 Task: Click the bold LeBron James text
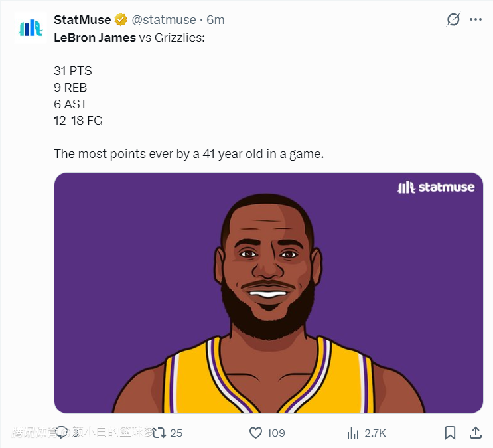[x=94, y=37]
